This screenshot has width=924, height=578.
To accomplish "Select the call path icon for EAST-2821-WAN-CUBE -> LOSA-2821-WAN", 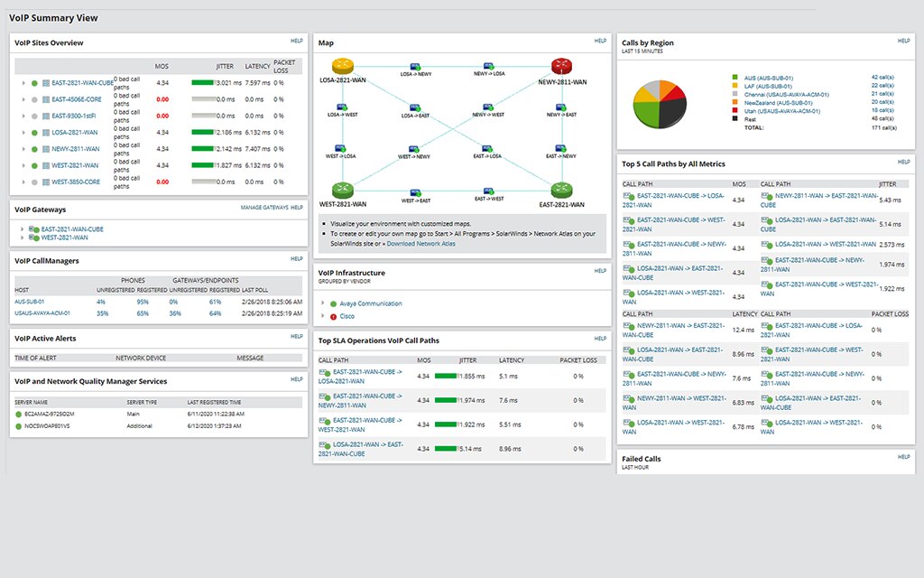I will coord(323,372).
